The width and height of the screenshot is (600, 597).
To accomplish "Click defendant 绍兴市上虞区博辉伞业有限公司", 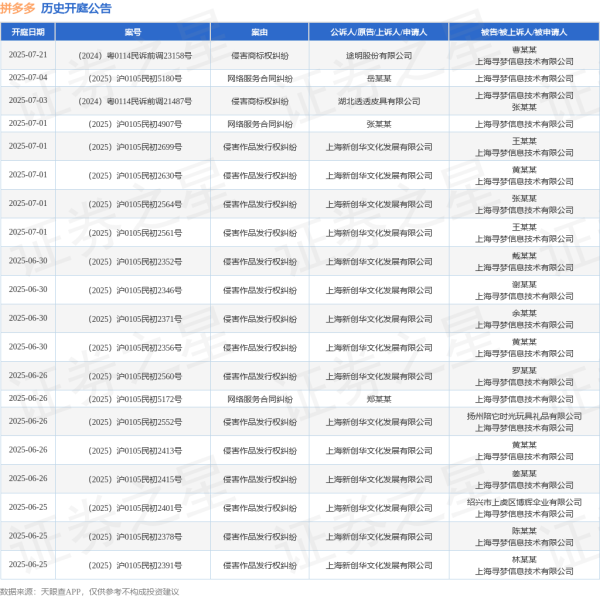I will point(524,502).
